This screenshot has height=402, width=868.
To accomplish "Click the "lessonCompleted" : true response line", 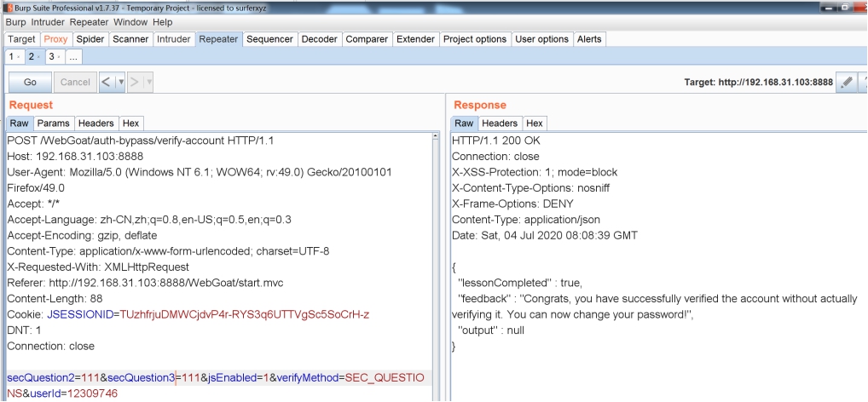I will pos(520,283).
